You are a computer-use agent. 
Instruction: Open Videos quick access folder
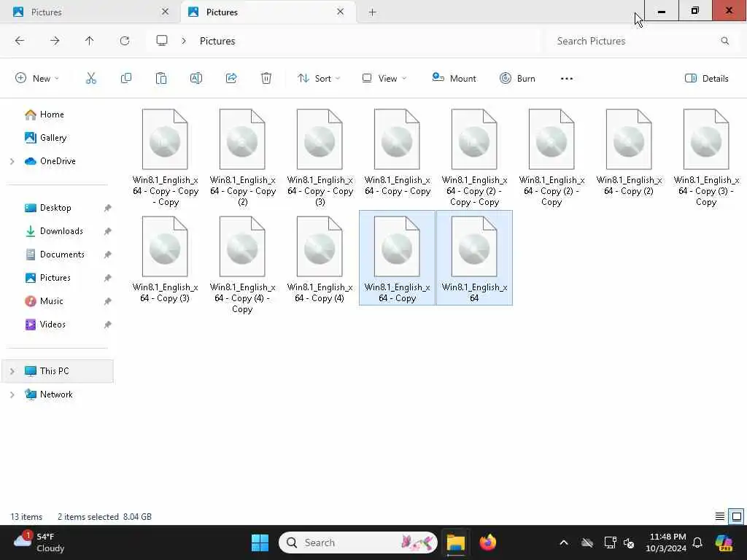coord(53,324)
